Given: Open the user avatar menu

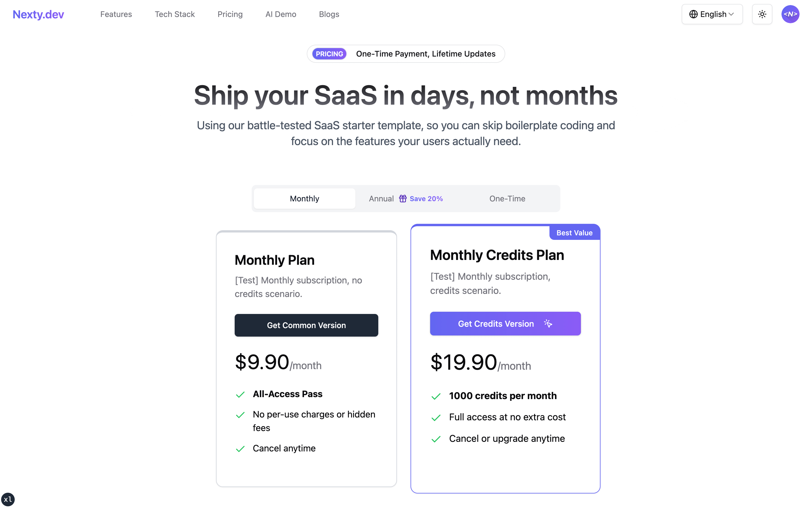Looking at the screenshot, I should click(x=790, y=14).
